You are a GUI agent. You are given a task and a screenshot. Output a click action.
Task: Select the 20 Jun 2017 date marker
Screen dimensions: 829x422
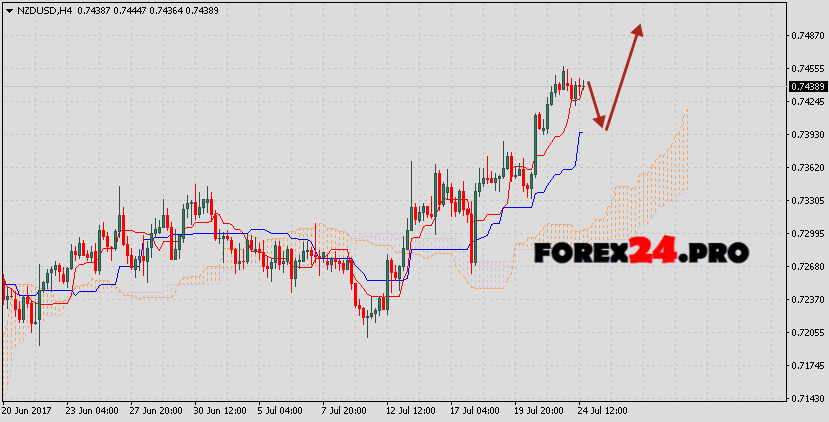point(28,410)
